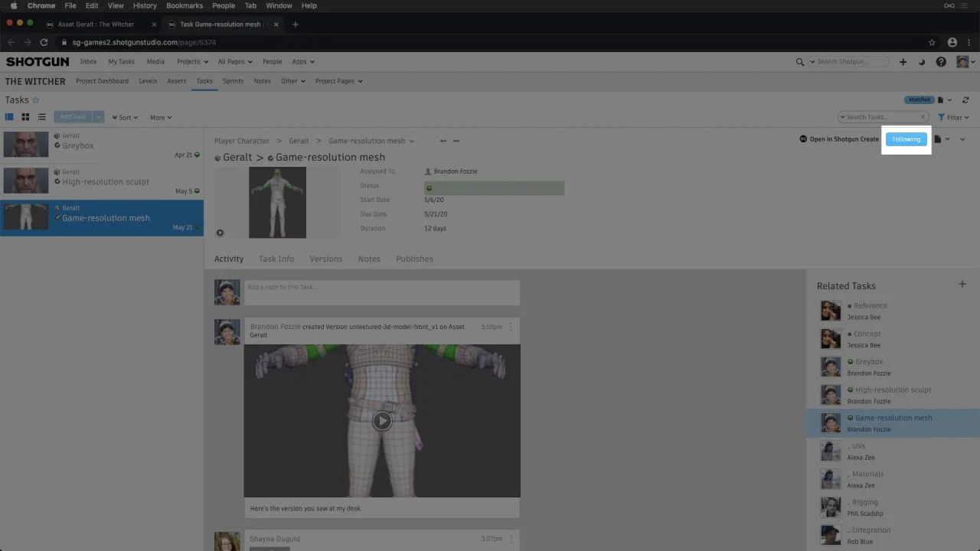Switch to the Notes detail tab
This screenshot has width=980, height=551.
click(x=369, y=259)
